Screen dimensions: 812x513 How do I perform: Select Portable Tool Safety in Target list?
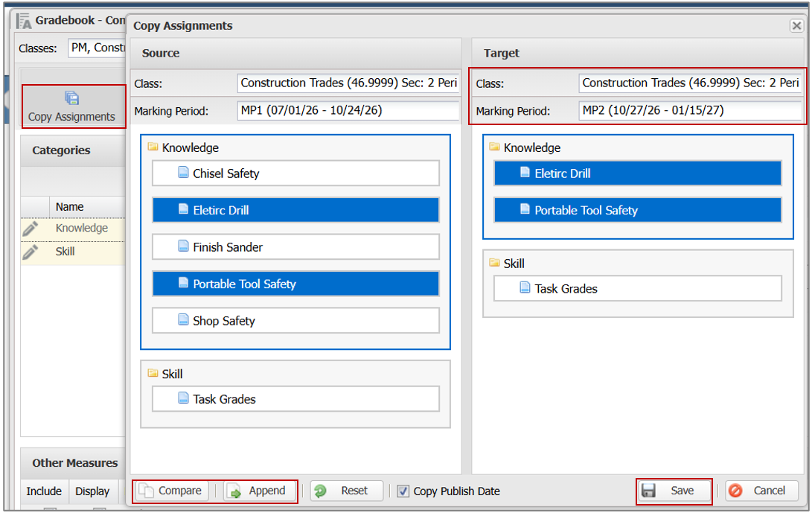point(638,210)
